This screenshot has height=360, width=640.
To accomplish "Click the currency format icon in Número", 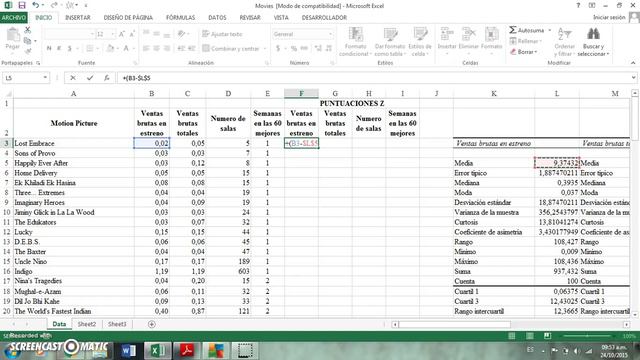I will pos(278,49).
